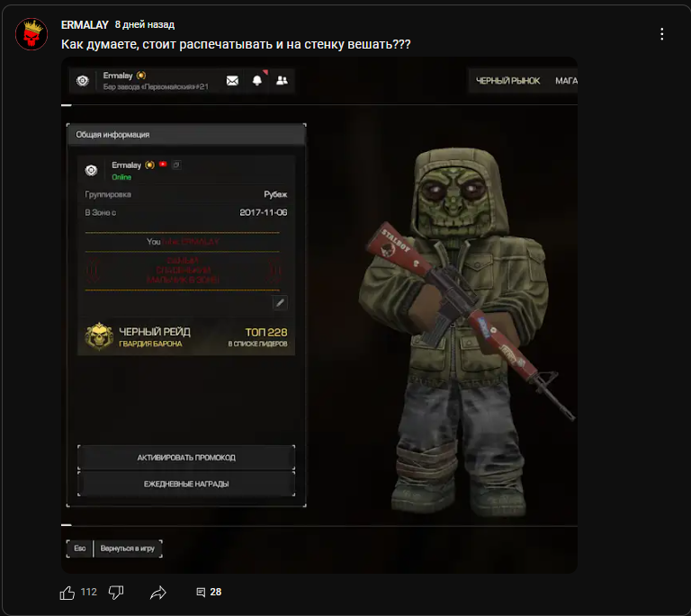The height and width of the screenshot is (616, 691).
Task: Click the ГВАРДИЯ БАРОНА subtitle
Action: (x=150, y=344)
